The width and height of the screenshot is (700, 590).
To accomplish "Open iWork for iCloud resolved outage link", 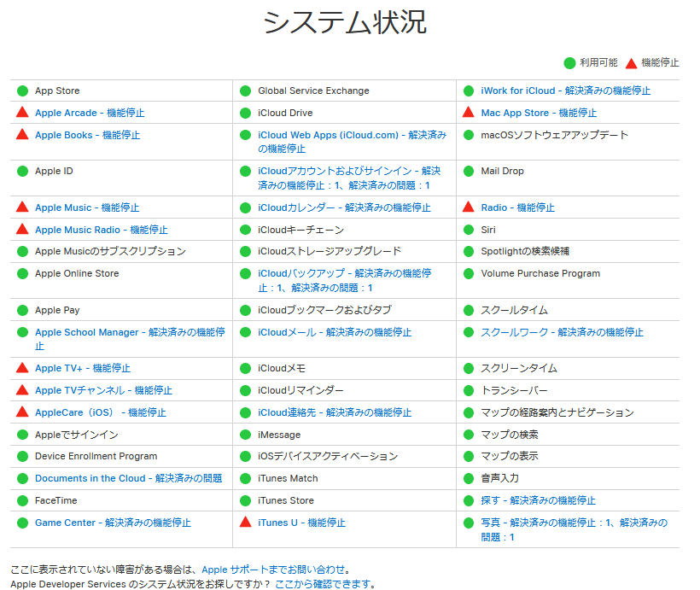I will 566,91.
